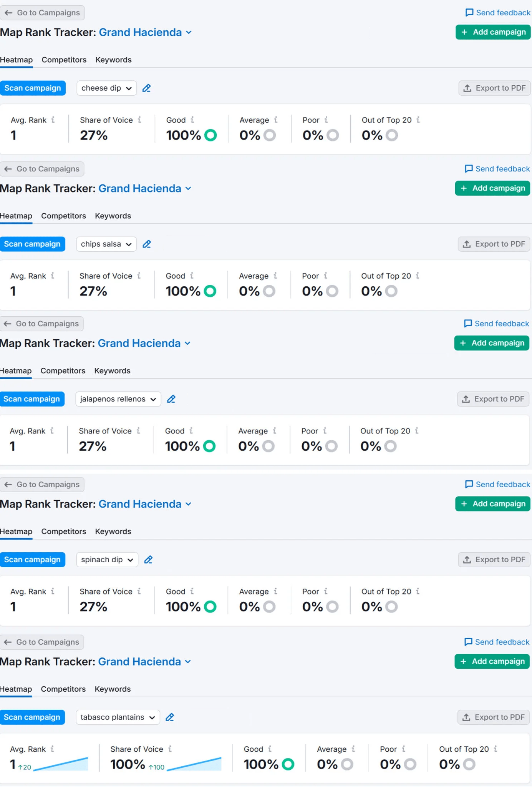The height and width of the screenshot is (787, 532).
Task: Click Good info icon in jalapenos rellenos panel
Action: (191, 431)
